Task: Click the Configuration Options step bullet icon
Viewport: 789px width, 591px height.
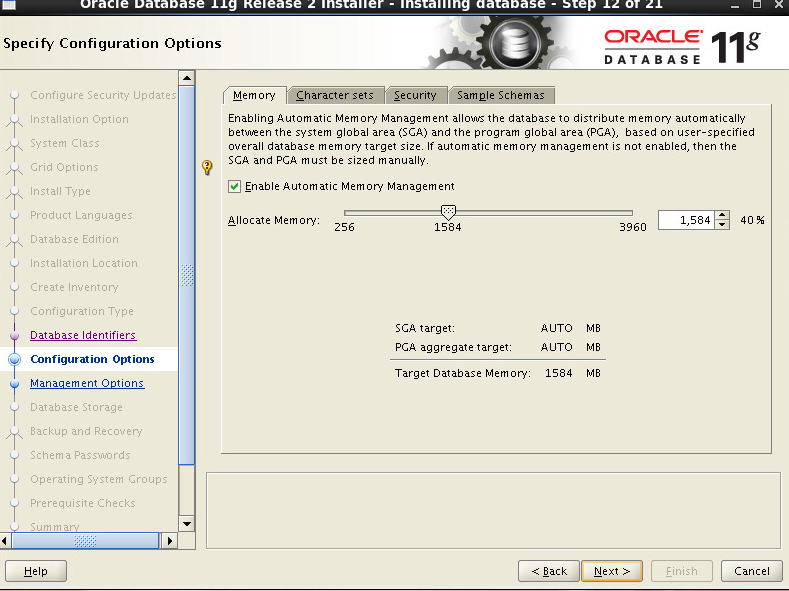Action: [x=15, y=359]
